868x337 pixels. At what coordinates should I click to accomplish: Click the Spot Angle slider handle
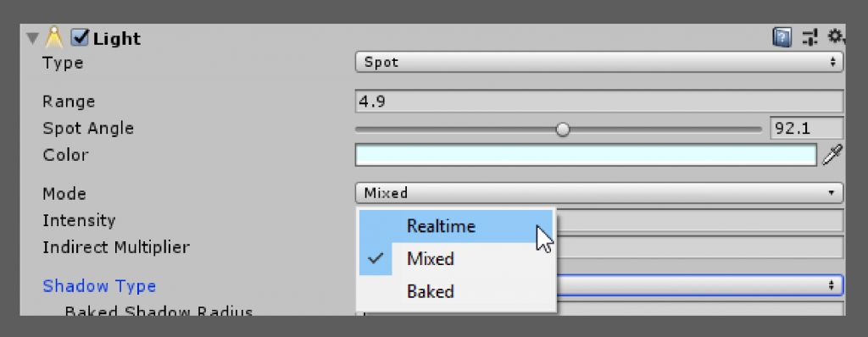563,130
